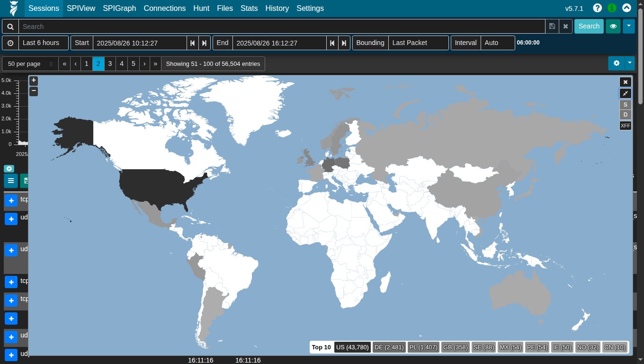Expand the Last 6 hours time range selector
This screenshot has height=364, width=644.
(41, 43)
